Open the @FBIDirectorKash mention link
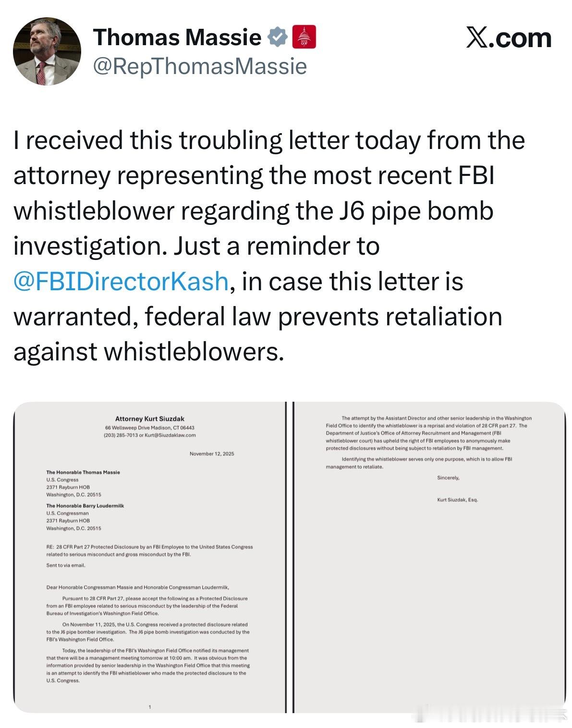This screenshot has height=728, width=572. click(121, 281)
